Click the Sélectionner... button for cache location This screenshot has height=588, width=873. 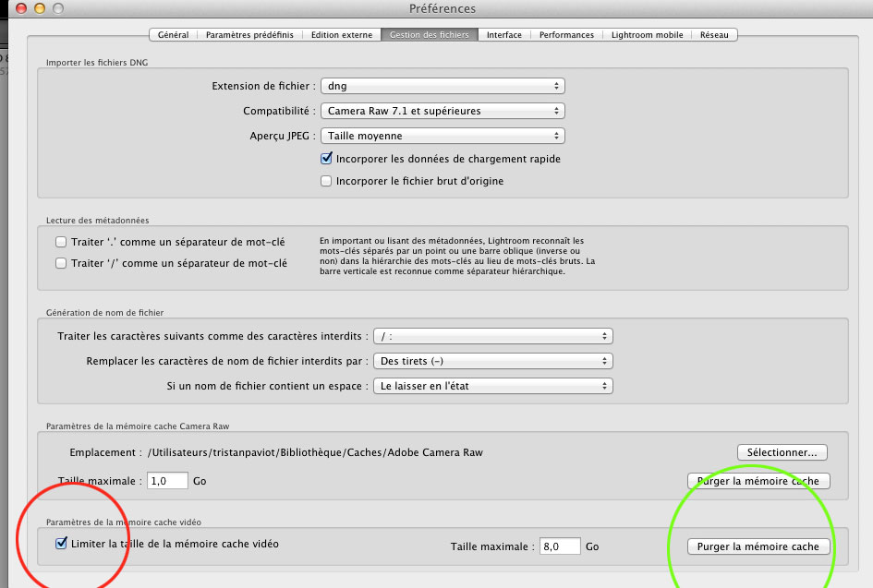point(782,452)
